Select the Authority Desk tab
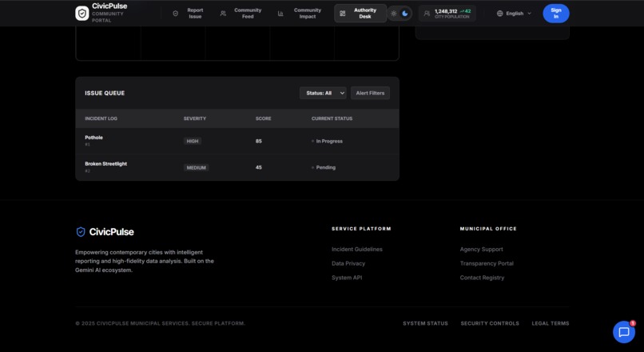 pos(360,13)
